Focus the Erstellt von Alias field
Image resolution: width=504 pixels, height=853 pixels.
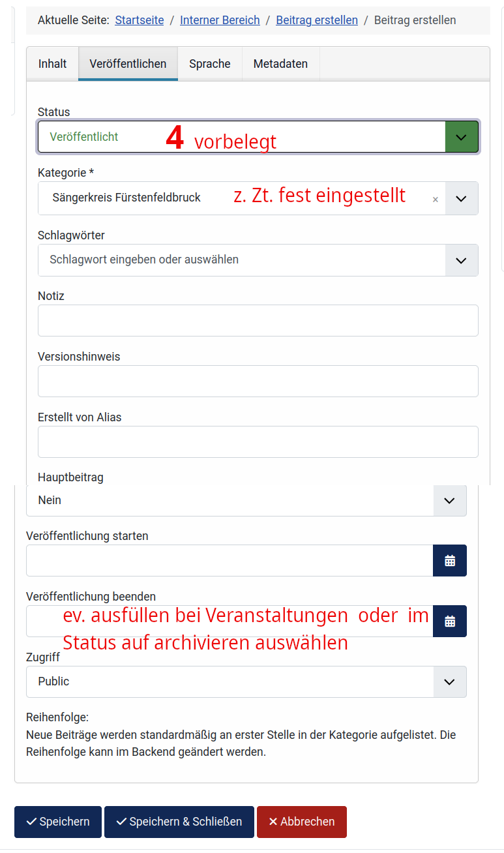click(x=258, y=441)
